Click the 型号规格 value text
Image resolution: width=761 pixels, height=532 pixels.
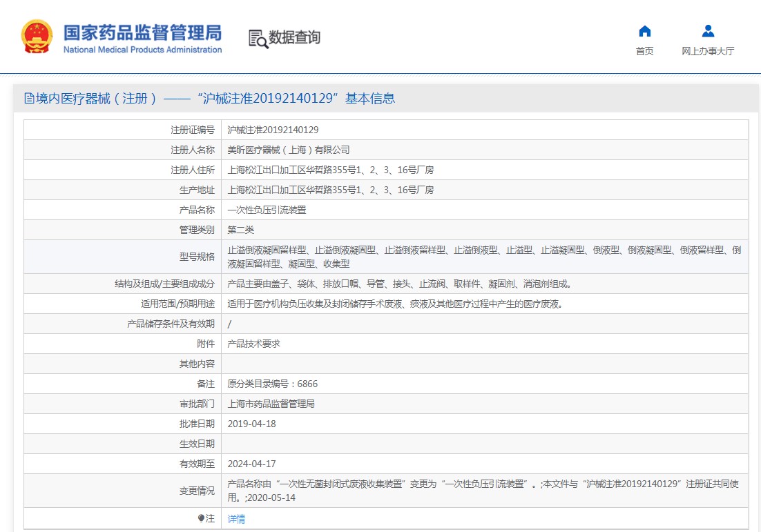click(484, 257)
